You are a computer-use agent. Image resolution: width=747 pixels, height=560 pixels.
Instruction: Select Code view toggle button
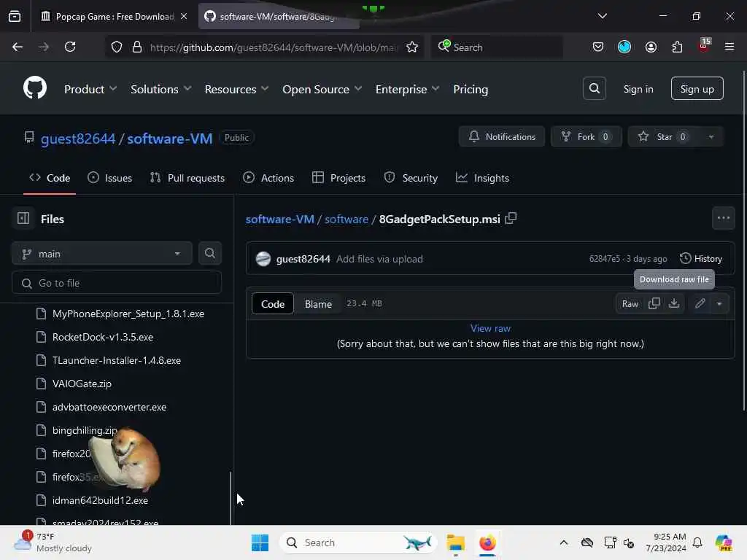pyautogui.click(x=273, y=304)
